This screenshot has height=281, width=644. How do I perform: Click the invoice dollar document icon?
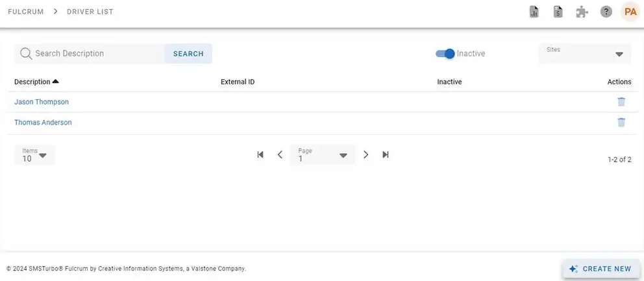click(x=558, y=12)
